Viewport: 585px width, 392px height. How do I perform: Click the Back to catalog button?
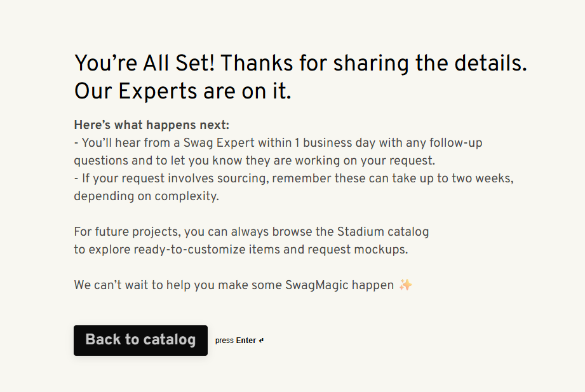[x=140, y=340]
